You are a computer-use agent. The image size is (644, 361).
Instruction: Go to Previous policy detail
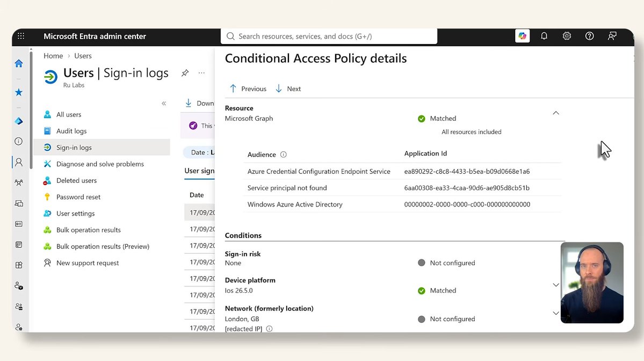[x=248, y=89]
